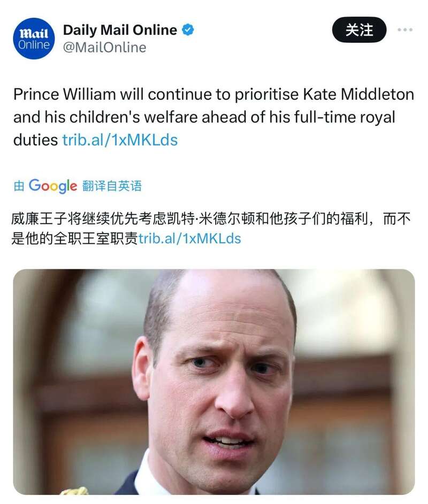This screenshot has height=504, width=428.
Task: Click the blue verified checkmark badge
Action: coord(188,29)
